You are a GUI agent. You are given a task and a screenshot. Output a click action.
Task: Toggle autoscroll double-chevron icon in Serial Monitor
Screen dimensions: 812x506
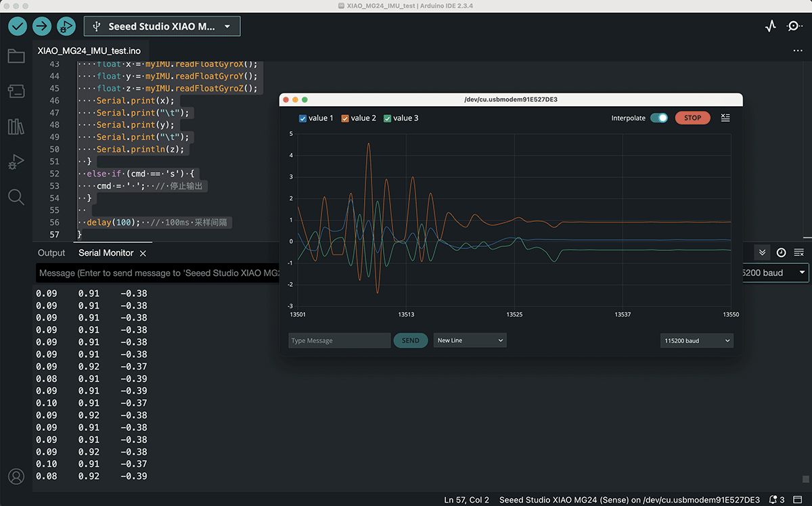pos(763,252)
